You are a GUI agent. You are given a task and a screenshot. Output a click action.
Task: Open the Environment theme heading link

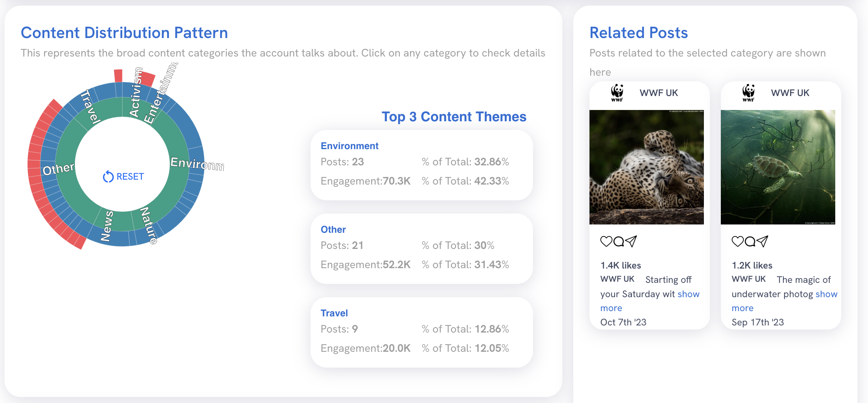[349, 146]
